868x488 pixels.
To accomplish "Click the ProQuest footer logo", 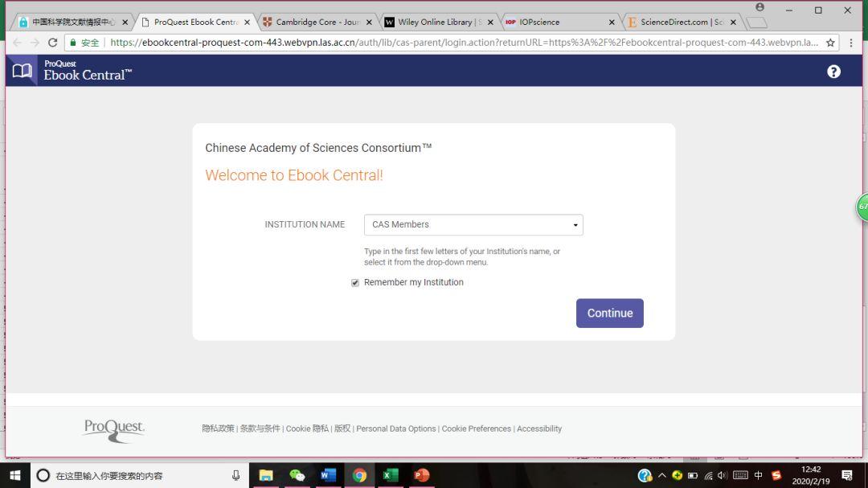I will 114,431.
